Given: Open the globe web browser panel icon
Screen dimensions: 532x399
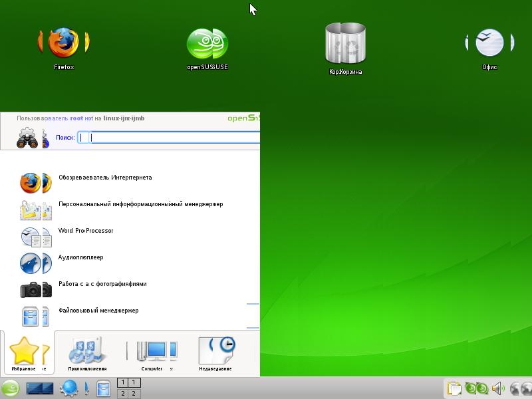Looking at the screenshot, I should [x=70, y=388].
